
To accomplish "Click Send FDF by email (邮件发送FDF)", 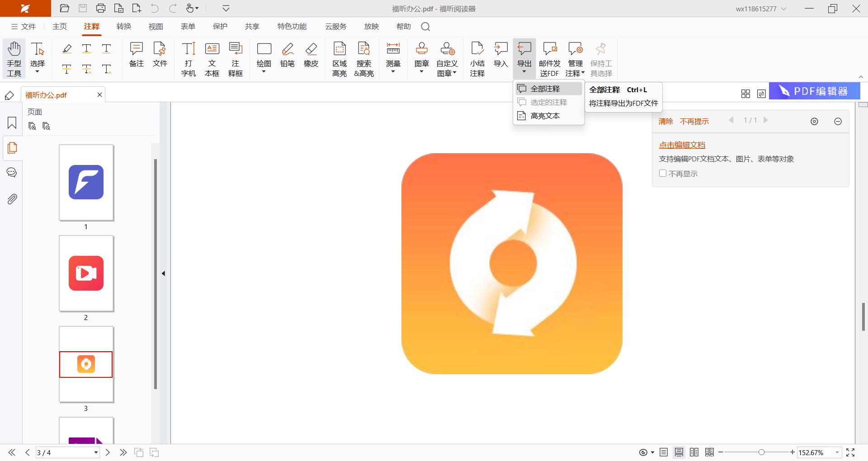I will pos(550,59).
